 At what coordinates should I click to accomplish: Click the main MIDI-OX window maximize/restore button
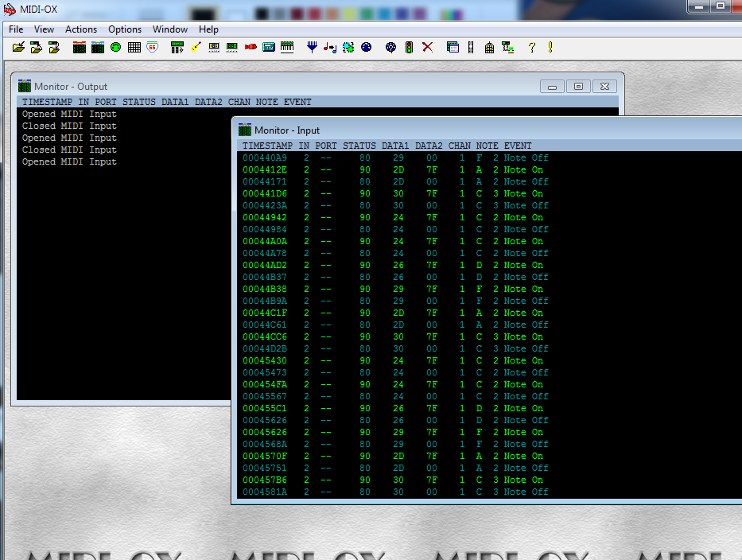[x=721, y=6]
